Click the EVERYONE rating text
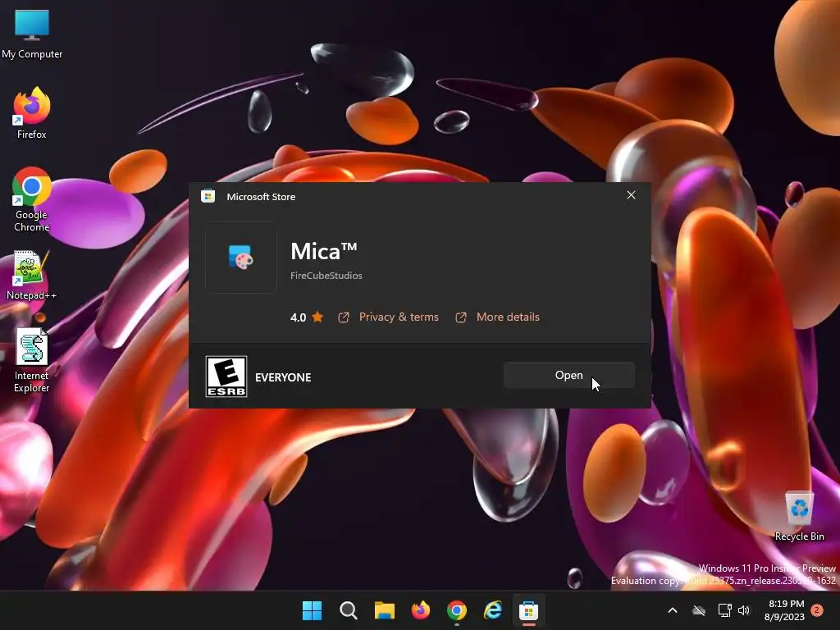 283,377
